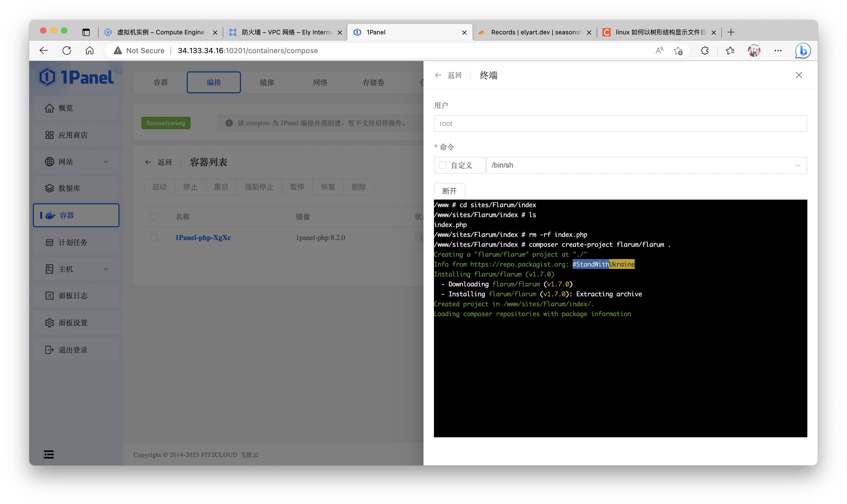847x504 pixels.
Task: Switch to the 网络 network tab
Action: coord(320,82)
